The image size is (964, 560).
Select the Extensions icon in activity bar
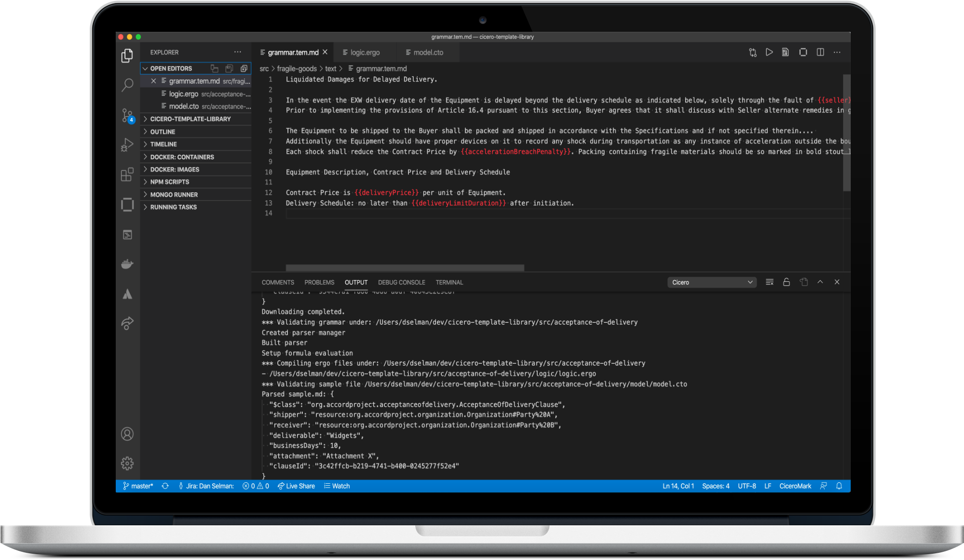(x=128, y=175)
